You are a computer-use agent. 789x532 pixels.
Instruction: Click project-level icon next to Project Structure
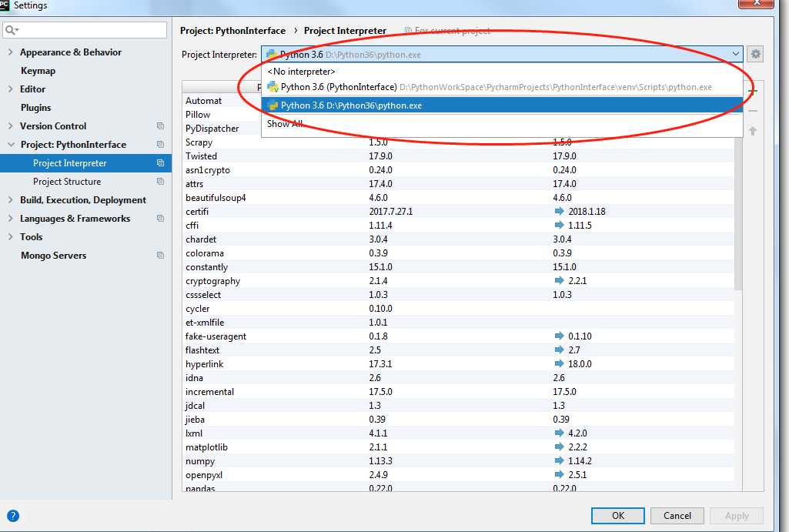click(160, 181)
